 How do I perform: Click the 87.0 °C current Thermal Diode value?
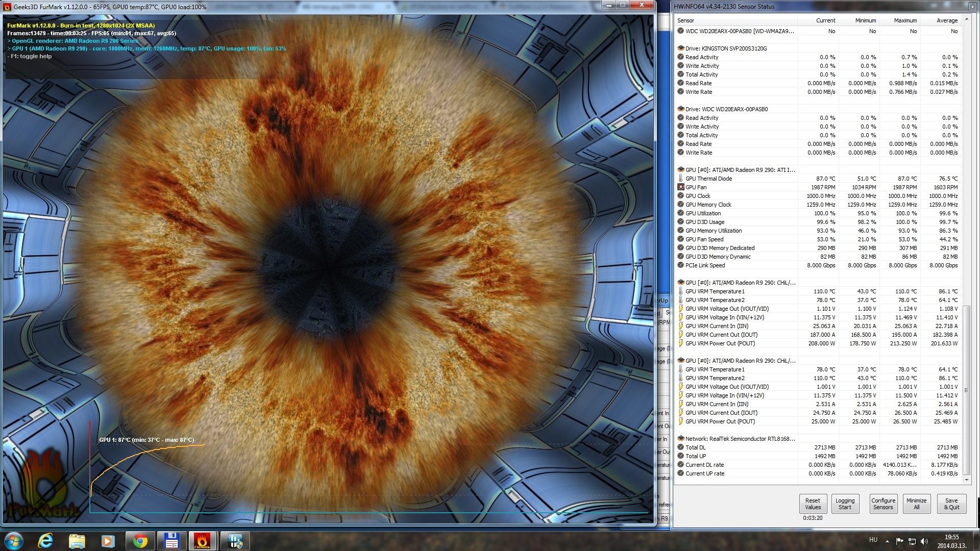click(825, 179)
